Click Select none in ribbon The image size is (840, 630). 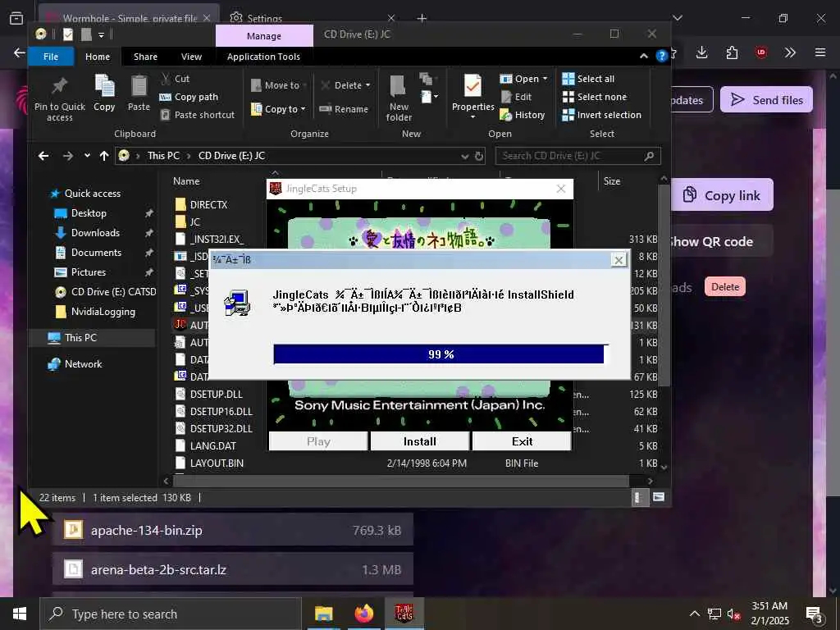point(594,97)
